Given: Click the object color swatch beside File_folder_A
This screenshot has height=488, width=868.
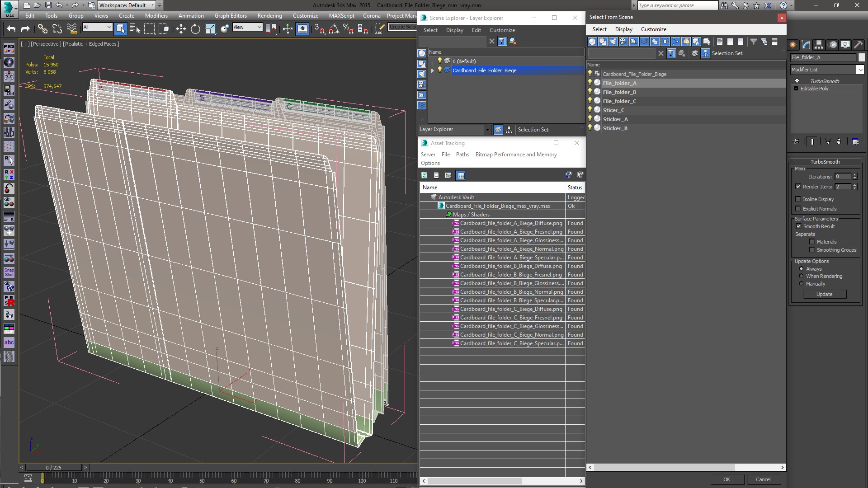Looking at the screenshot, I should pos(862,57).
